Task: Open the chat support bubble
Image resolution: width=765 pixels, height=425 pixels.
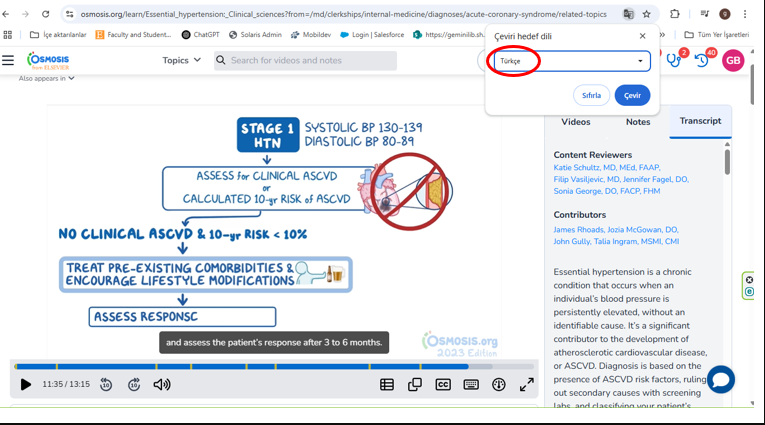Action: click(x=721, y=379)
